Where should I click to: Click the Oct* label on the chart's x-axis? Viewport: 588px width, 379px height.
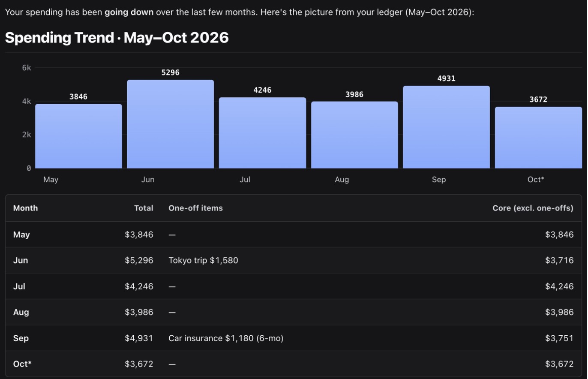(x=536, y=180)
